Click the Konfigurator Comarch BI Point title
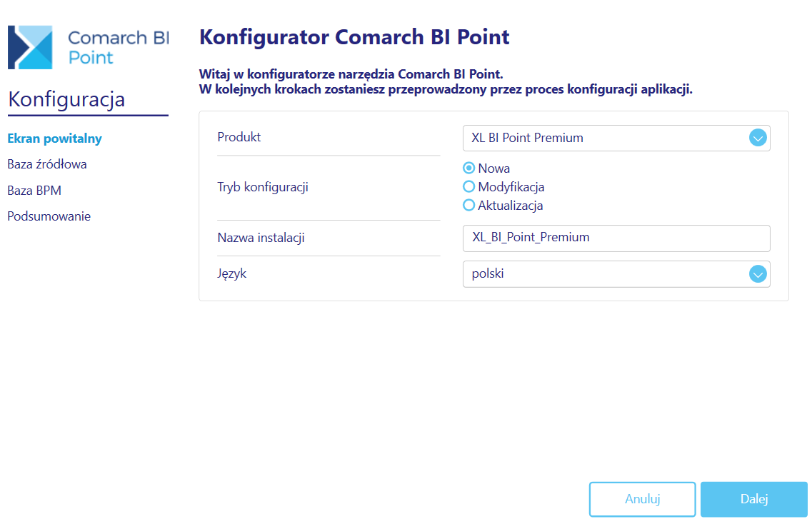 (354, 37)
